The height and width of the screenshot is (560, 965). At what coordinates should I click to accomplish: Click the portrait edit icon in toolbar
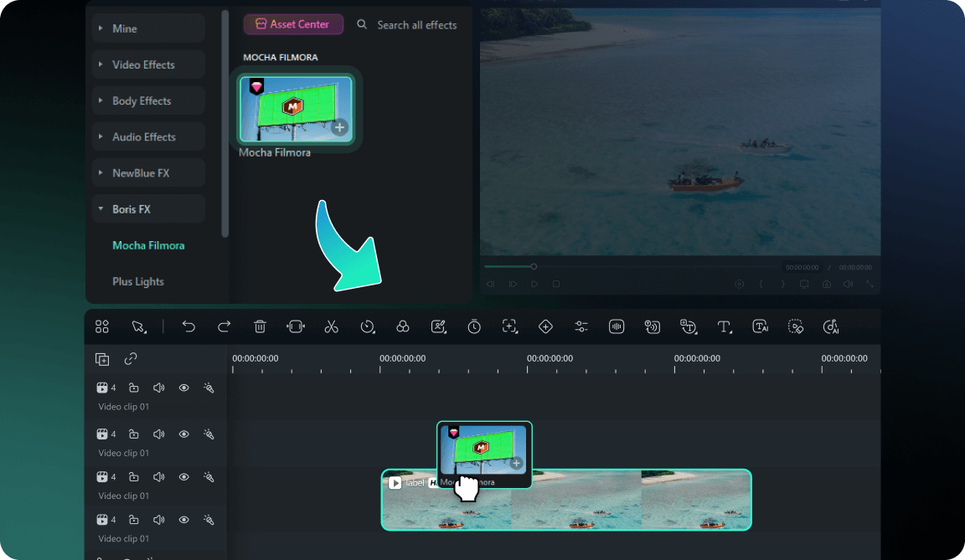coord(438,327)
